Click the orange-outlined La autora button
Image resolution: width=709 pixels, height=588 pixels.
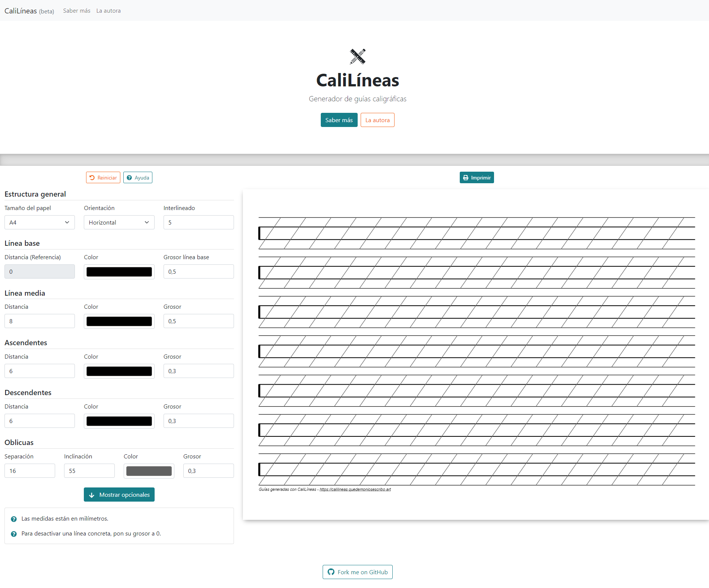[x=377, y=120]
